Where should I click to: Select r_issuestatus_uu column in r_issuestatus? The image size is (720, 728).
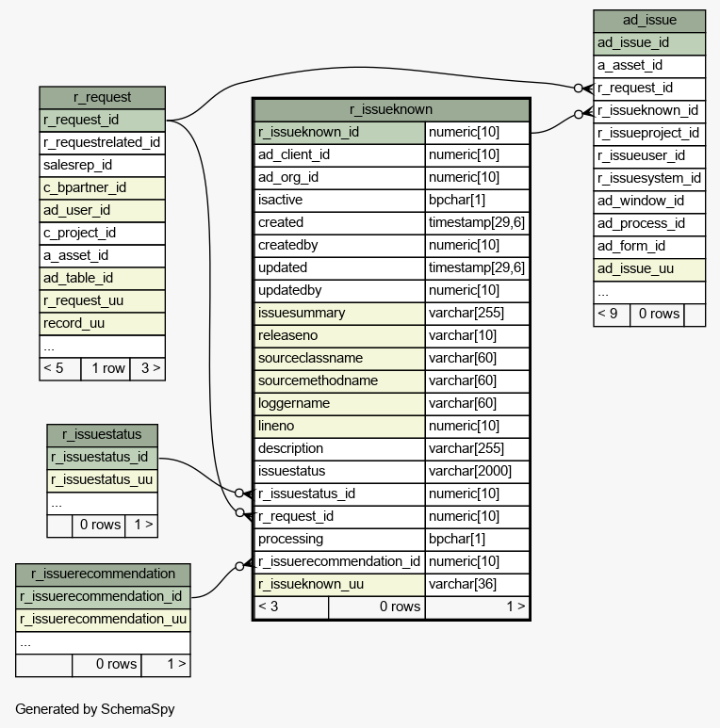(102, 480)
